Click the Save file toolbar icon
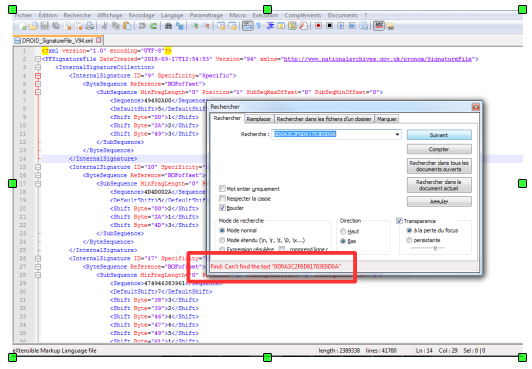The image size is (532, 369). 44,26
